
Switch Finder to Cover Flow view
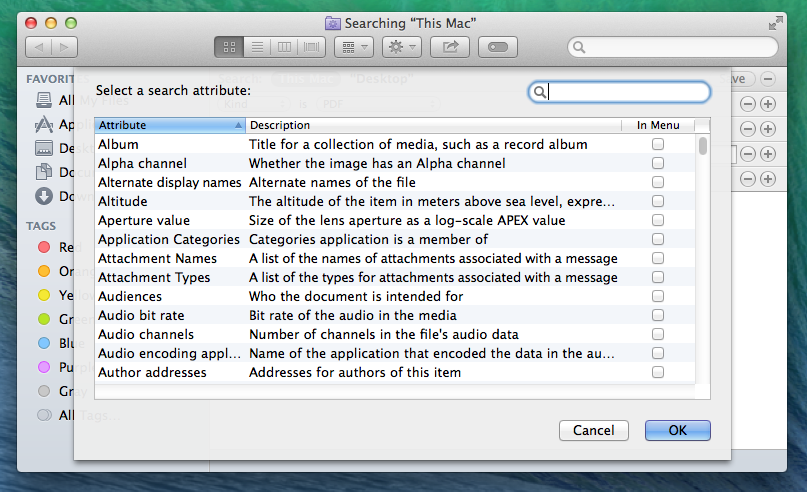pyautogui.click(x=311, y=47)
